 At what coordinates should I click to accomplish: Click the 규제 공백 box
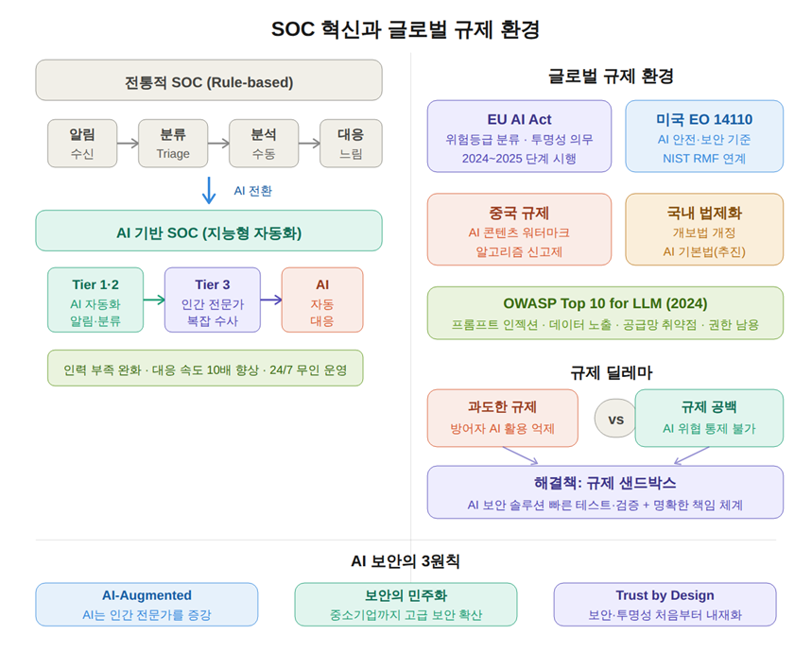click(709, 417)
